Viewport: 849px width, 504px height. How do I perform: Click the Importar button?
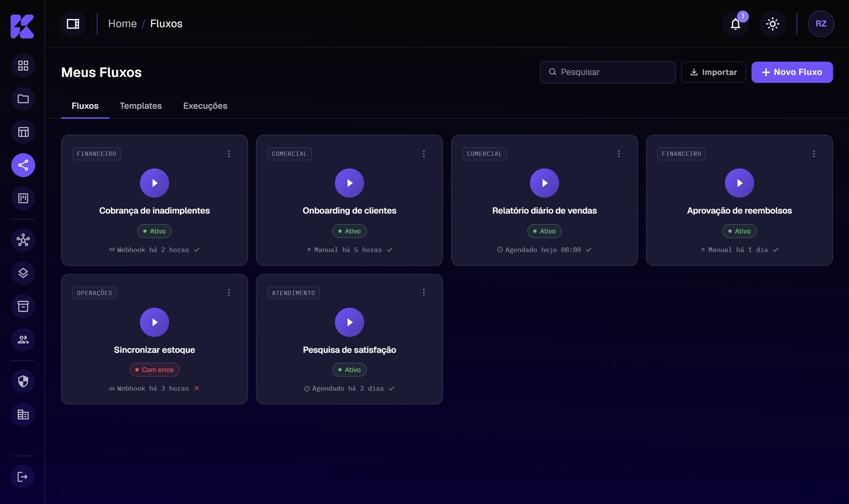point(713,72)
